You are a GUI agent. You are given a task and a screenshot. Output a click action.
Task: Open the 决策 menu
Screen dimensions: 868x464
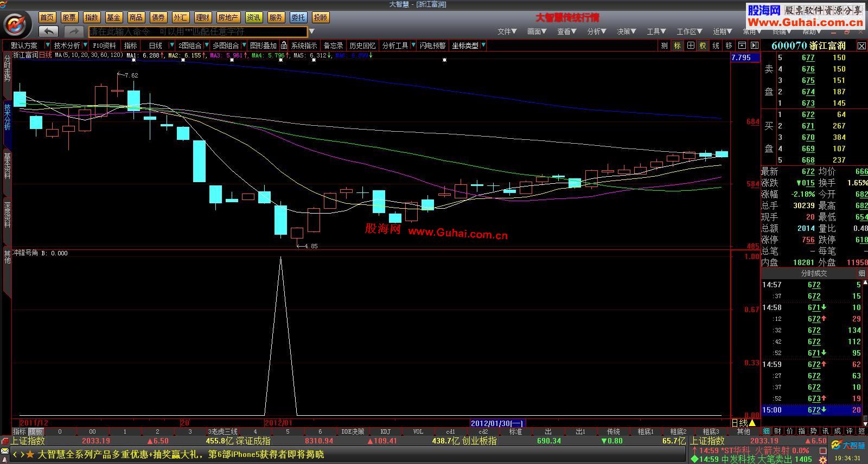point(626,31)
